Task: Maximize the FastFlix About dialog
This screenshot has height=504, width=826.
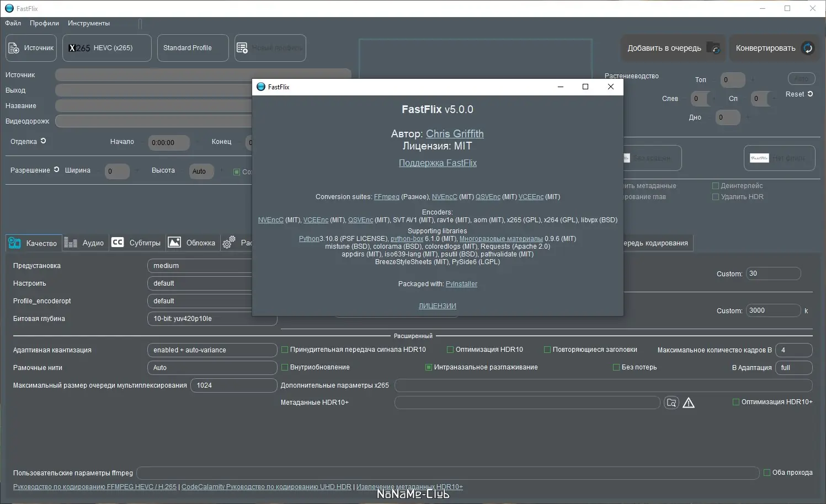Action: (x=585, y=87)
